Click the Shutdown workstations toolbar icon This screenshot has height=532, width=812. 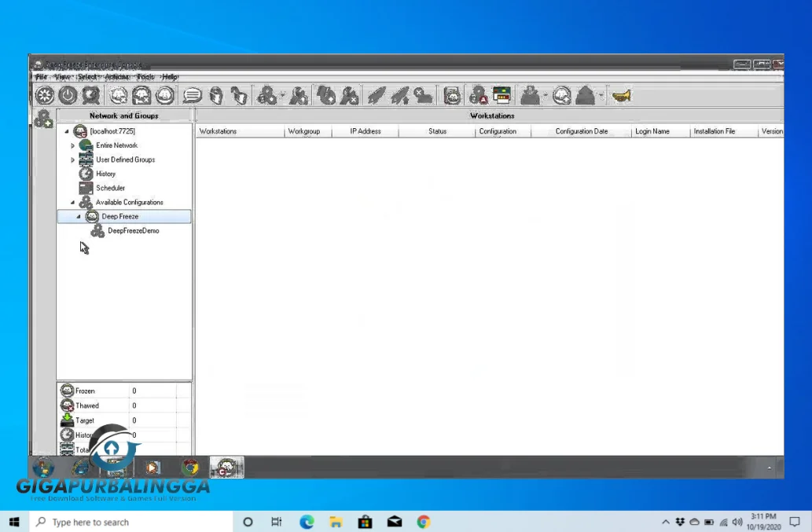tap(67, 94)
